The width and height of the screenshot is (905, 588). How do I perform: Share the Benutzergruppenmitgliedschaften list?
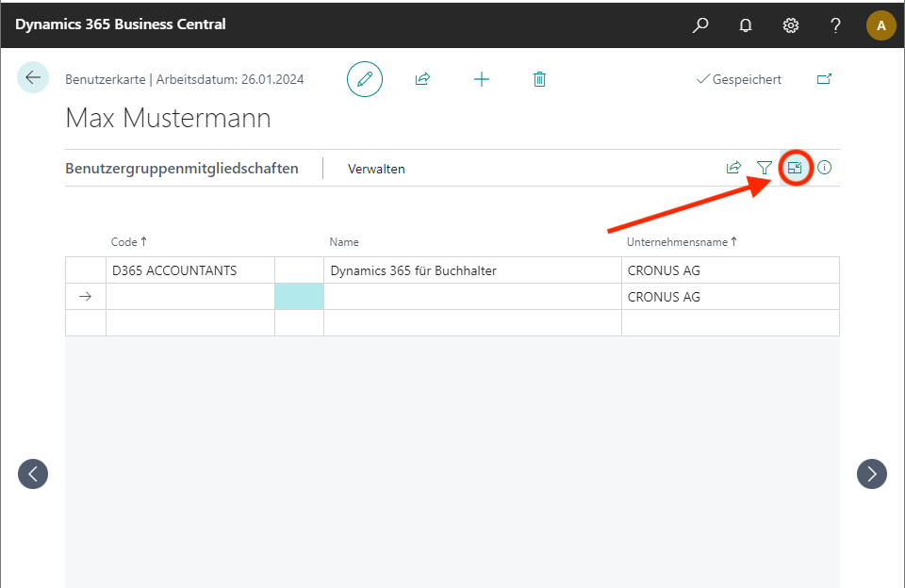733,168
